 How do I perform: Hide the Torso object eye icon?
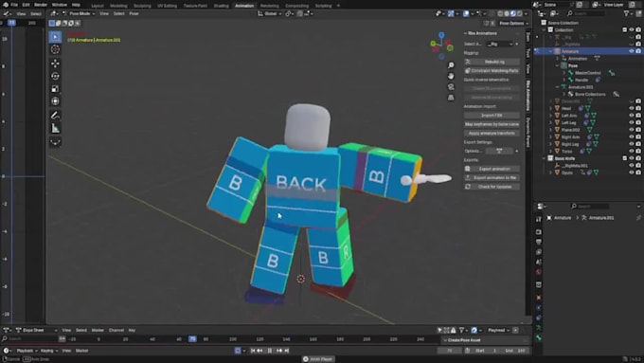632,152
